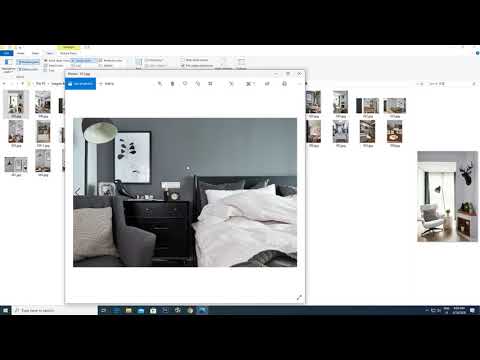Open the notification center icon in taskbar

[472, 310]
